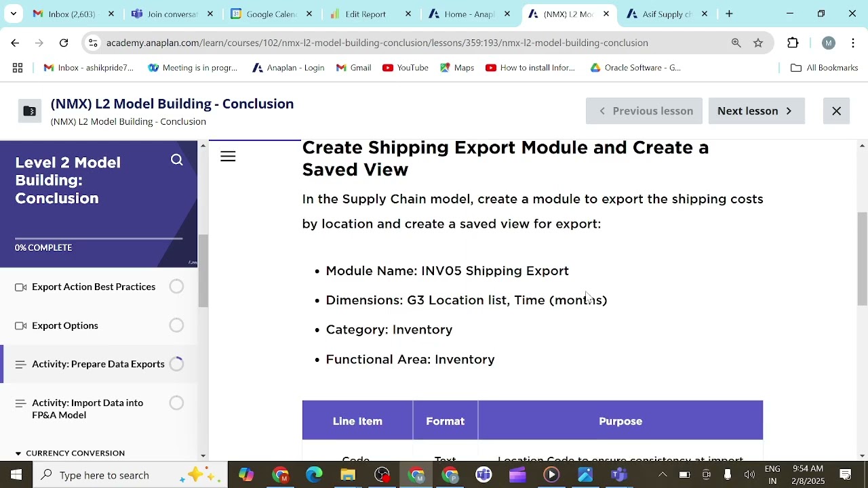Image resolution: width=868 pixels, height=488 pixels.
Task: Close the lesson with the X button
Action: click(836, 111)
